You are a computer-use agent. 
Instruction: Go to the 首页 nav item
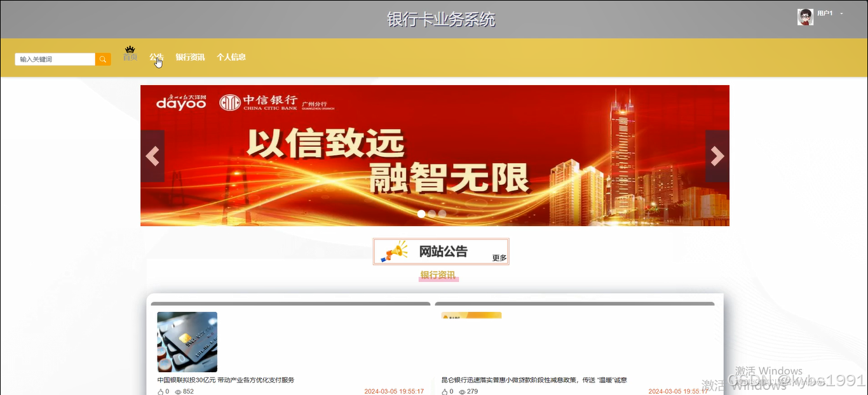click(130, 57)
